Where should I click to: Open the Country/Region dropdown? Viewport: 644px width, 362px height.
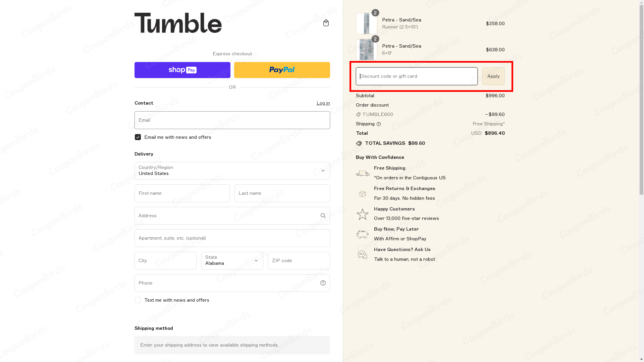point(232,171)
